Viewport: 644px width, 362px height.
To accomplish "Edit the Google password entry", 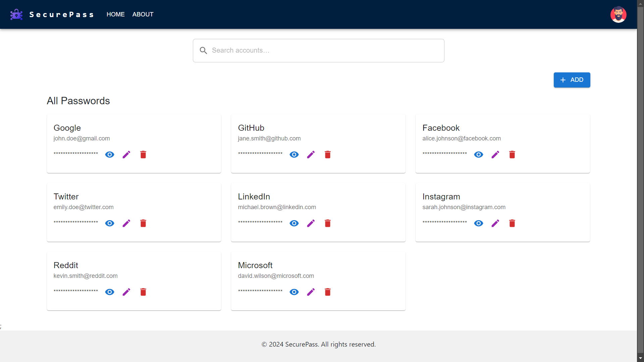I will coord(126,155).
